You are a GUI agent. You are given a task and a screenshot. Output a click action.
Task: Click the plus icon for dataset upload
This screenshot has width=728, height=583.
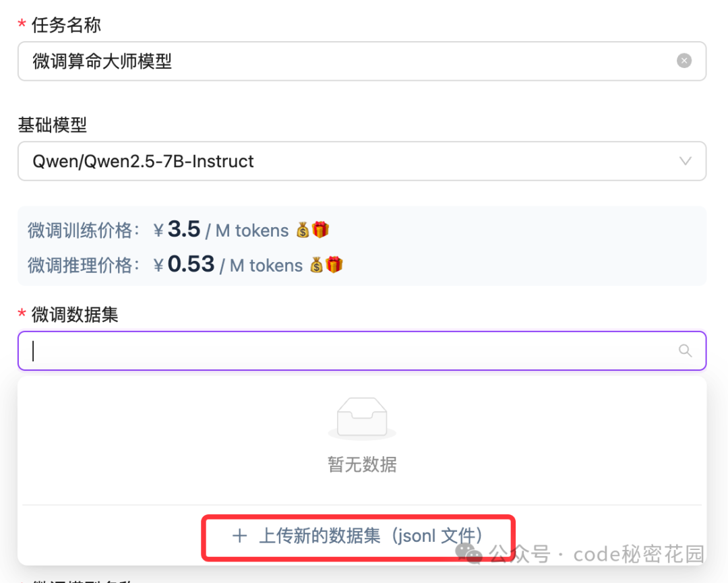239,536
